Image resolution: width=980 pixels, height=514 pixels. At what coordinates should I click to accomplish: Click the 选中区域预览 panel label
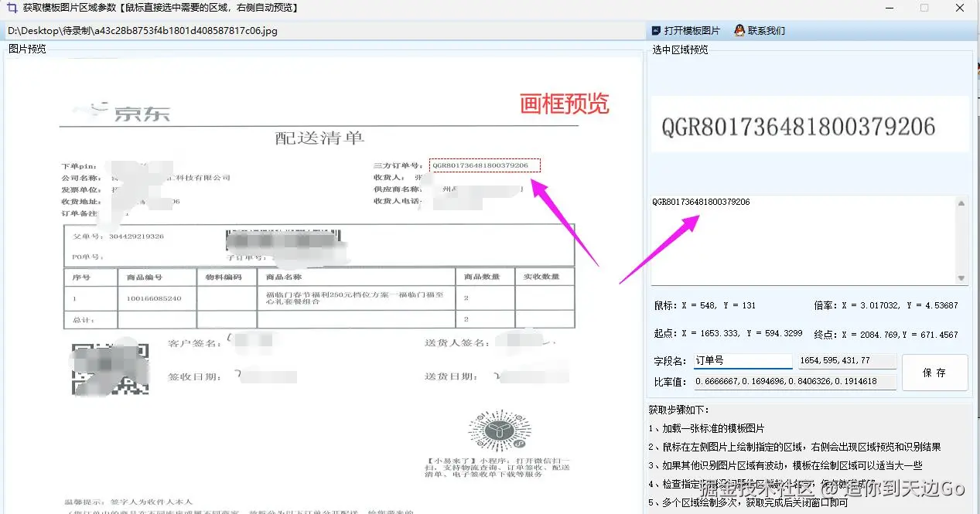[x=680, y=49]
